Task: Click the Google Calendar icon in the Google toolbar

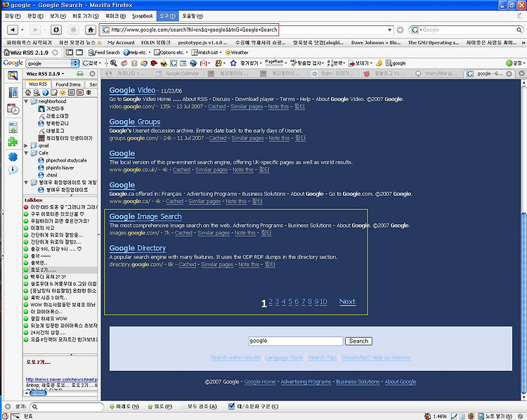Action: 183,63
